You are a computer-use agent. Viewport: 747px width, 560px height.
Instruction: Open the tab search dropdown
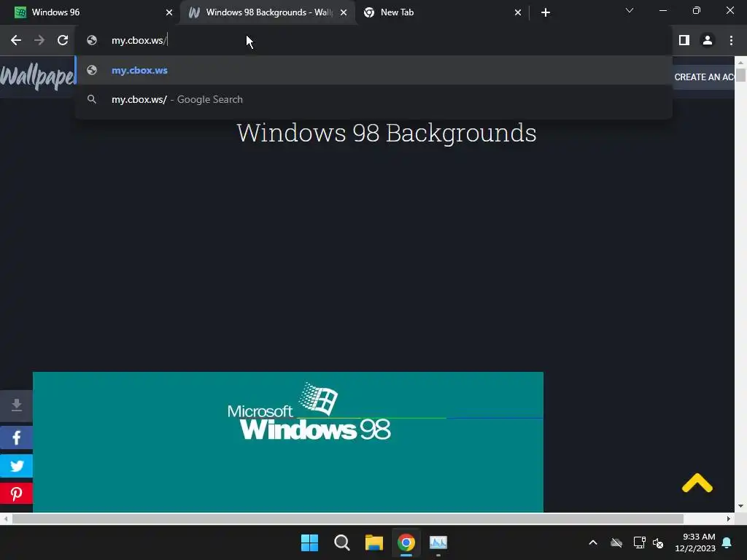tap(630, 10)
